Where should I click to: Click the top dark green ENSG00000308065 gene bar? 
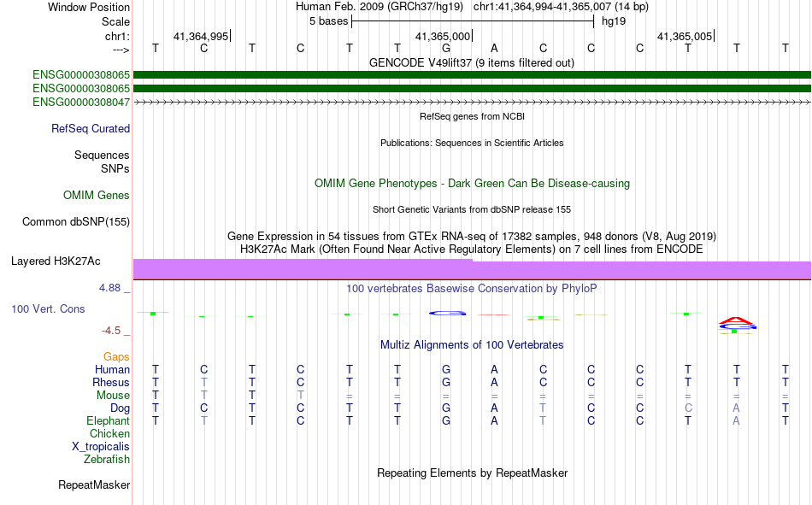click(472, 75)
